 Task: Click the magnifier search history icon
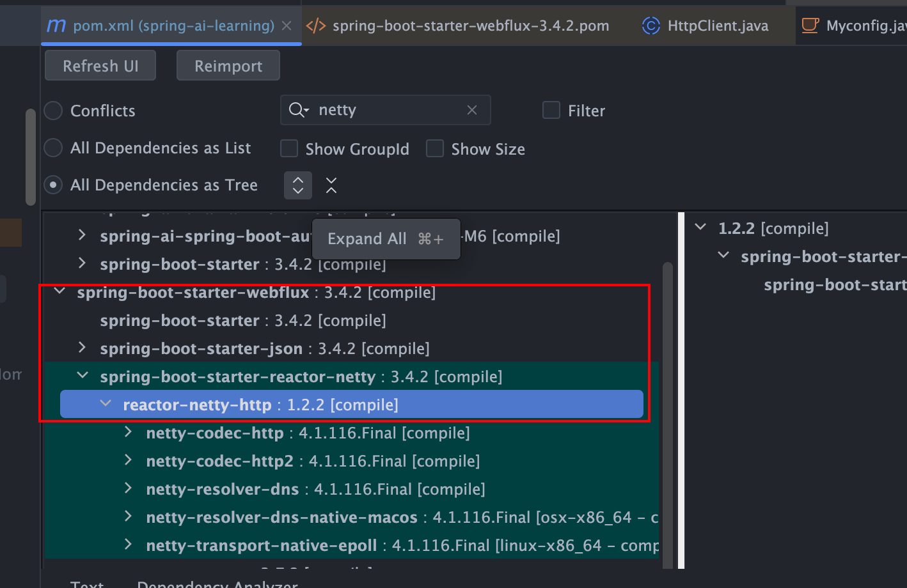(299, 110)
